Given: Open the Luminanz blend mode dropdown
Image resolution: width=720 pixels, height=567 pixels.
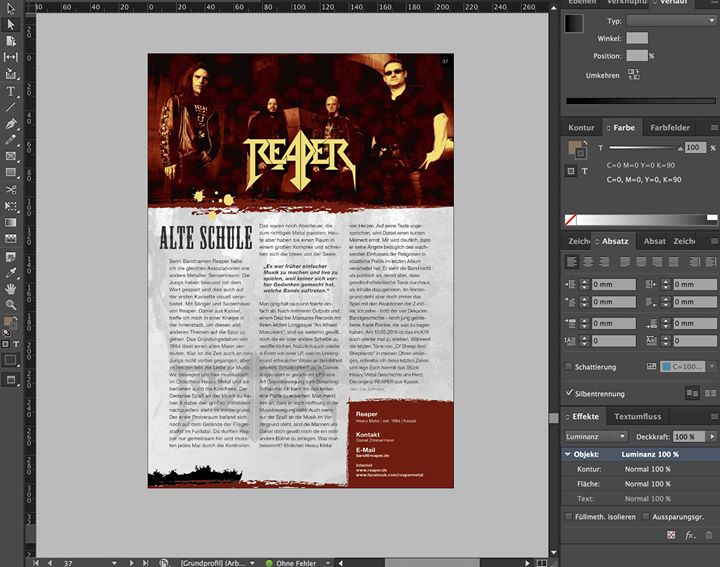Looking at the screenshot, I should pos(595,437).
